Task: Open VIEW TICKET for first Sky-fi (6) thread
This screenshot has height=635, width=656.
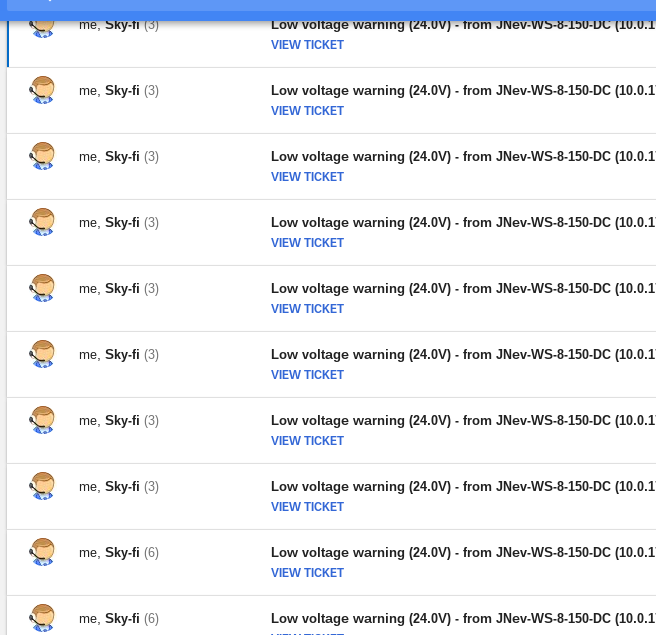Action: click(x=307, y=573)
